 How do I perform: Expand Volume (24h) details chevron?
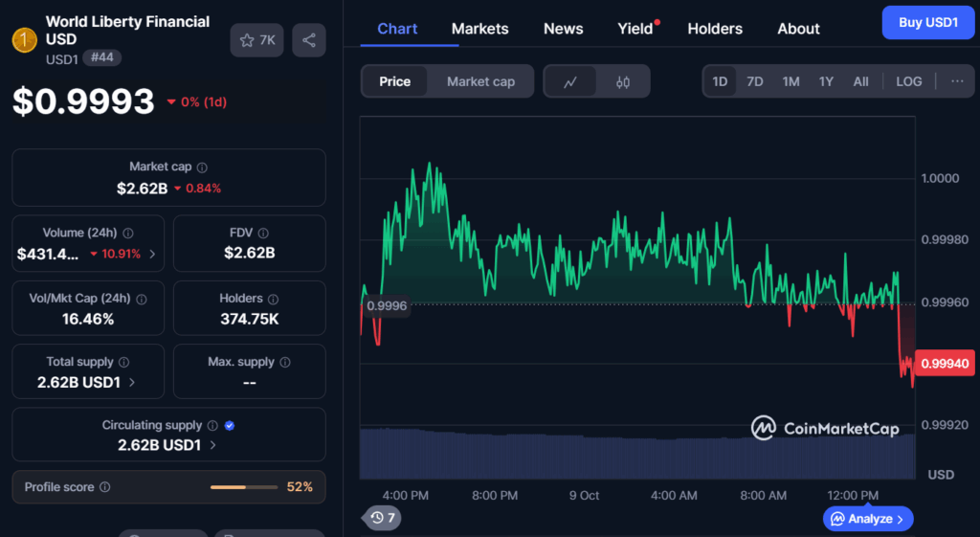[152, 254]
